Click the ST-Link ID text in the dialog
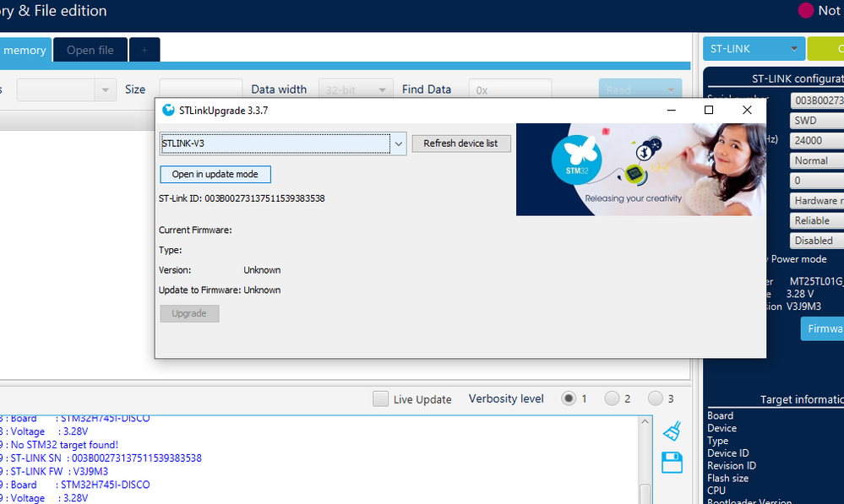The width and height of the screenshot is (844, 504). coord(242,198)
